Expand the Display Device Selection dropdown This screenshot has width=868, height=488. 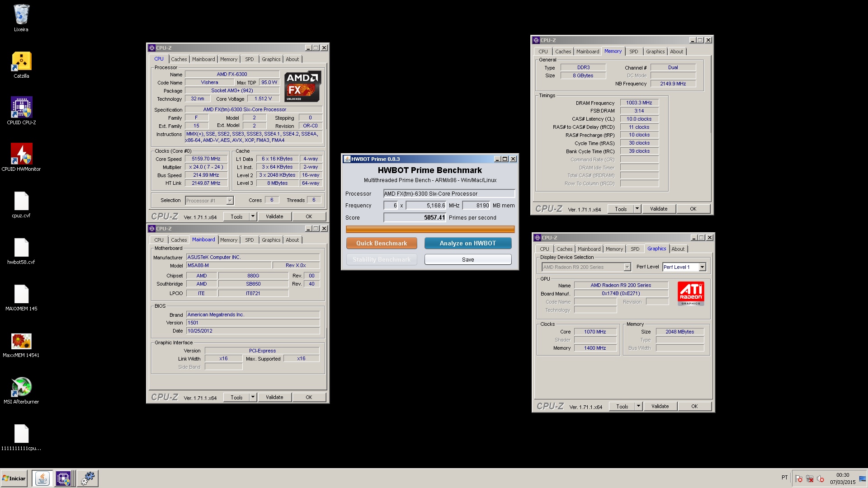tap(627, 267)
